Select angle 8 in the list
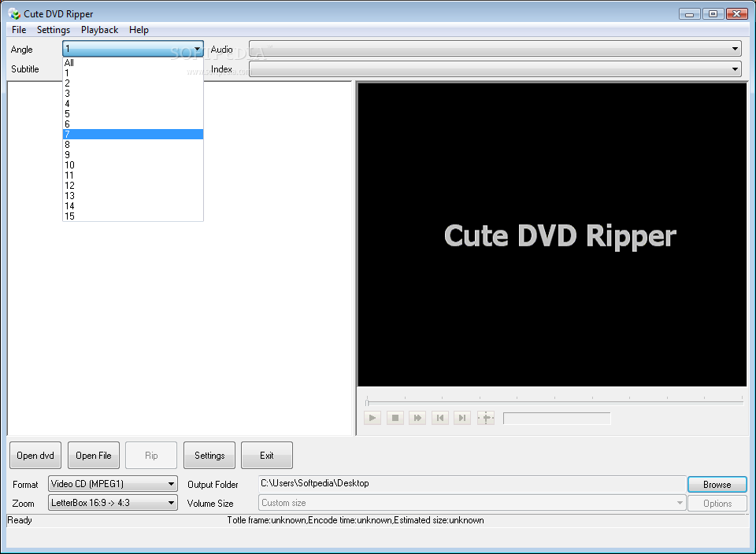Viewport: 756px width, 554px height. point(133,145)
